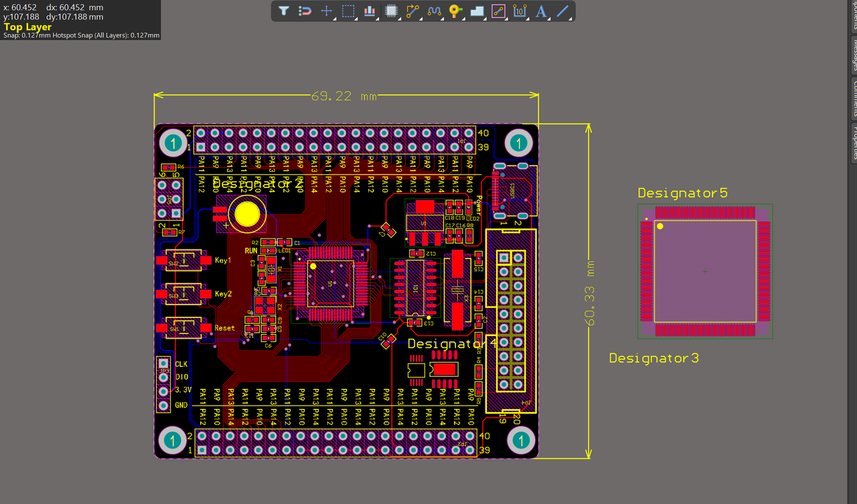This screenshot has width=857, height=504.
Task: Click the top-right mounting hole pad
Action: [518, 143]
